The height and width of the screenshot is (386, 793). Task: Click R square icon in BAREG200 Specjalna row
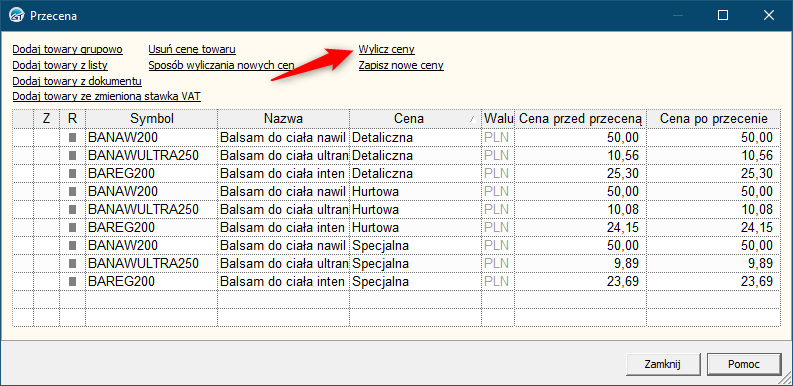(x=72, y=281)
